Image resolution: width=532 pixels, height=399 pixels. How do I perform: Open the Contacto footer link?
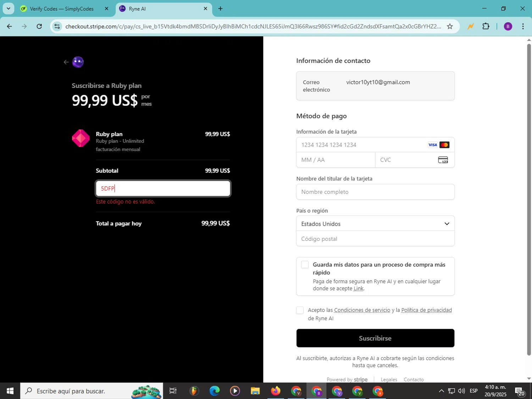[x=414, y=379]
